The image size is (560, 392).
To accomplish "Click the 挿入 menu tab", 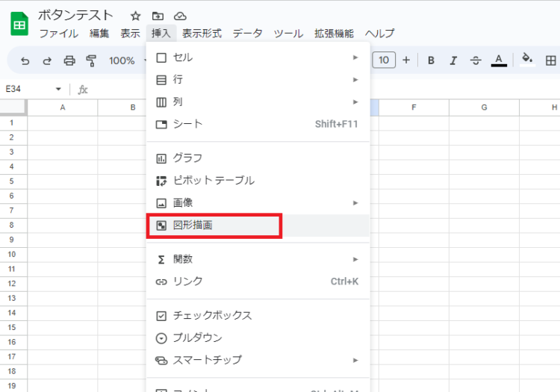I will (x=161, y=34).
